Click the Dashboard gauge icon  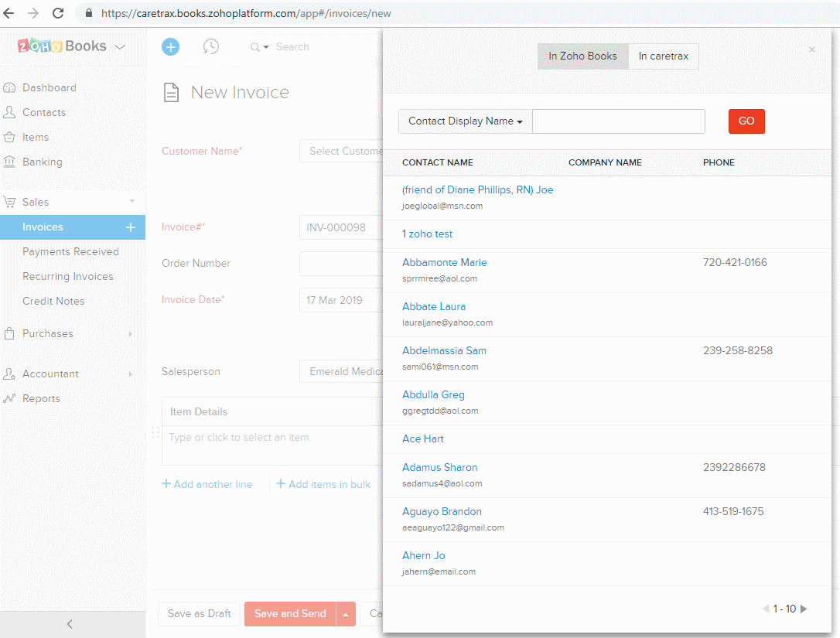[x=9, y=87]
